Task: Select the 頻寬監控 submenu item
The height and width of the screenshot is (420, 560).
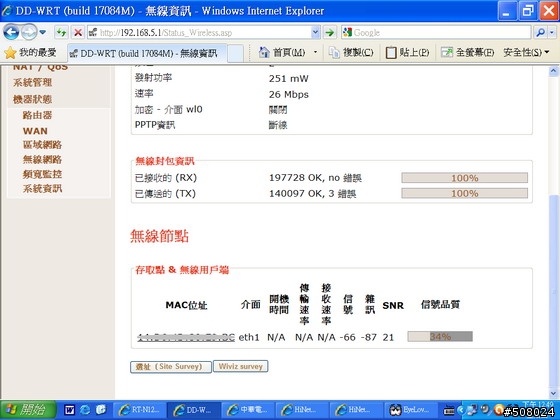Action: (x=42, y=174)
